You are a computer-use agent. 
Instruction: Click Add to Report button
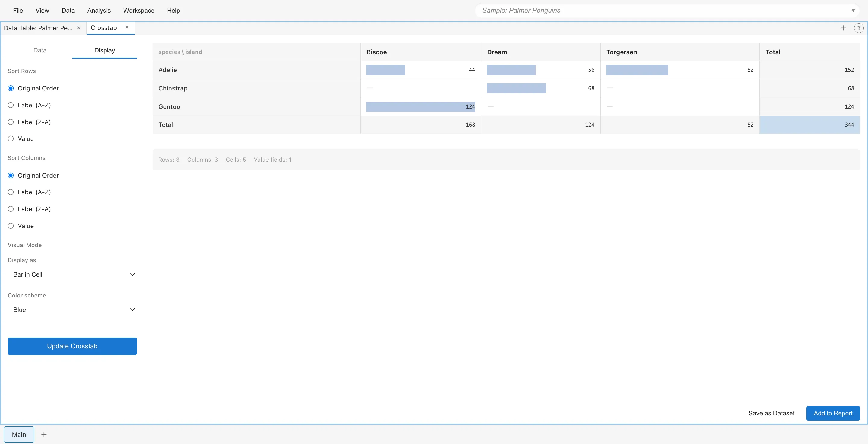click(833, 413)
